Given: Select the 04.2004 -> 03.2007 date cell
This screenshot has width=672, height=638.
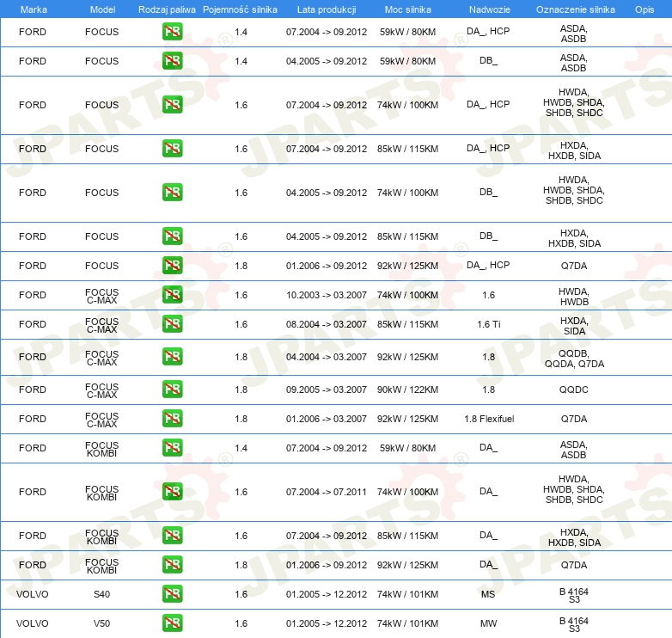Looking at the screenshot, I should pos(327,357).
